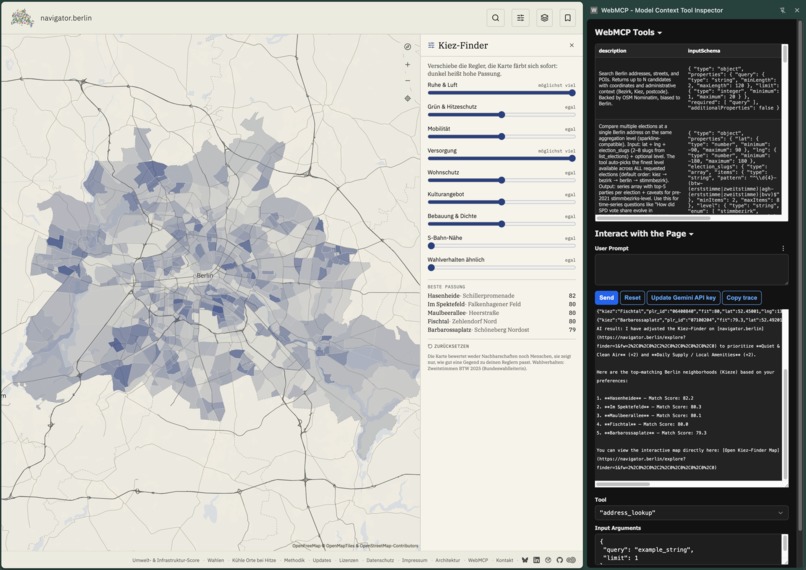
Task: Open the Wahlen footer link
Action: [215, 560]
